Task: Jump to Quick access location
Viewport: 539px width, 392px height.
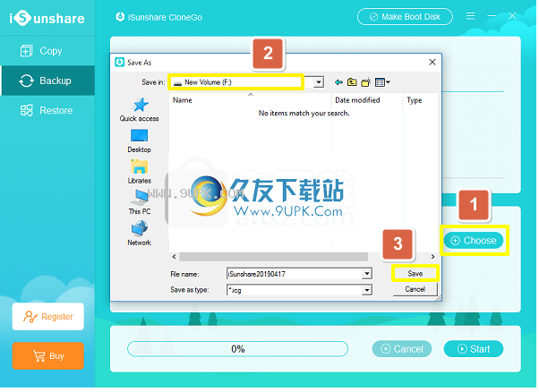Action: point(139,110)
